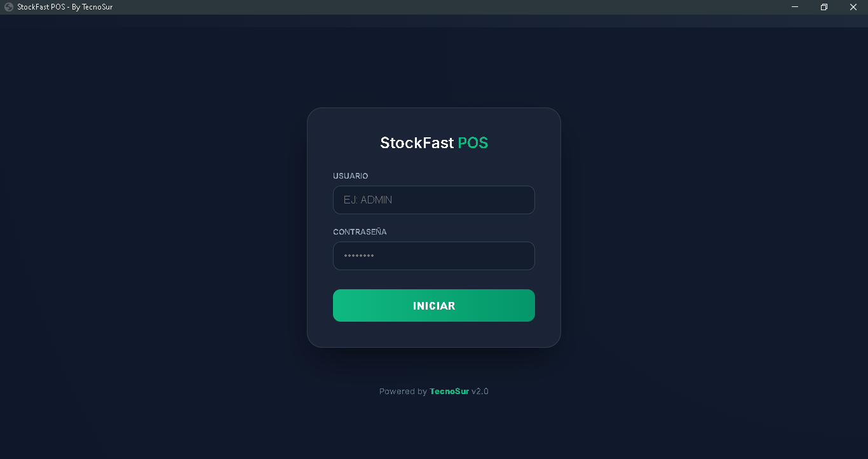
Task: Click into the Contraseña password field
Action: pyautogui.click(x=434, y=256)
